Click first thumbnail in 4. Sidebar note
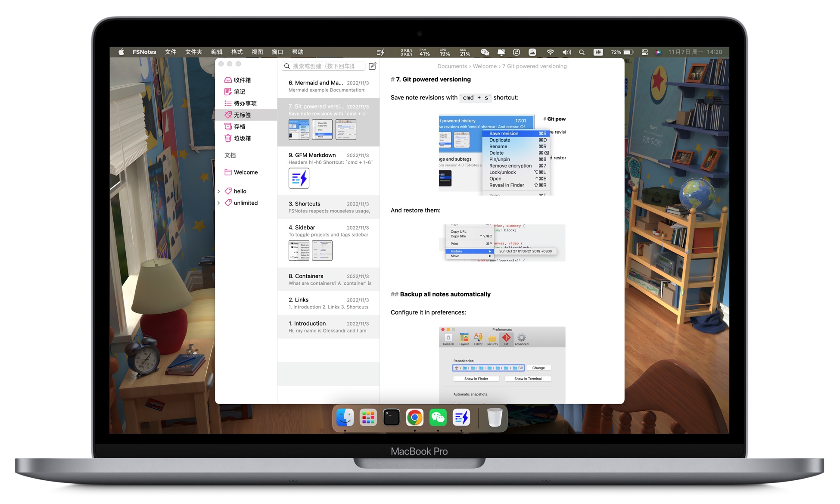Viewport: 840px width, 504px height. pos(299,250)
